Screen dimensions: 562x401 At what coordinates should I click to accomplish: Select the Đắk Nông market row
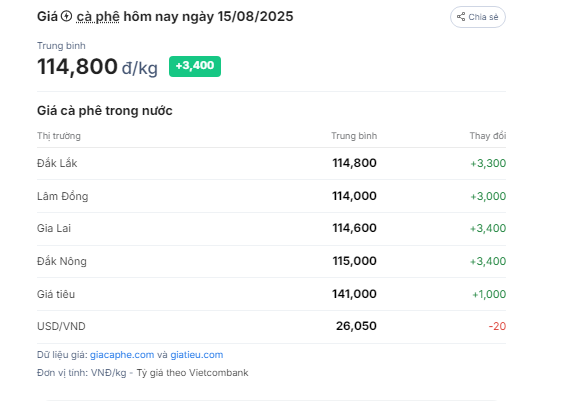(x=271, y=261)
